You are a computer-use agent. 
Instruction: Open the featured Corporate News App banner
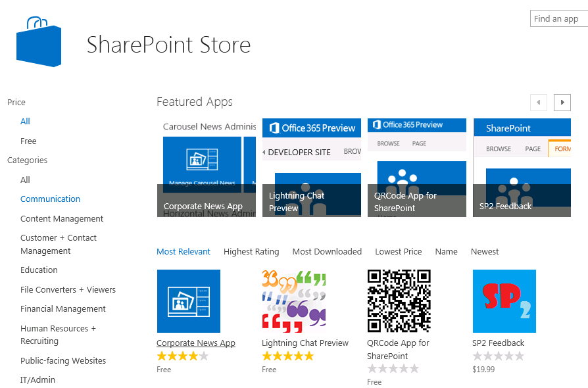209,168
